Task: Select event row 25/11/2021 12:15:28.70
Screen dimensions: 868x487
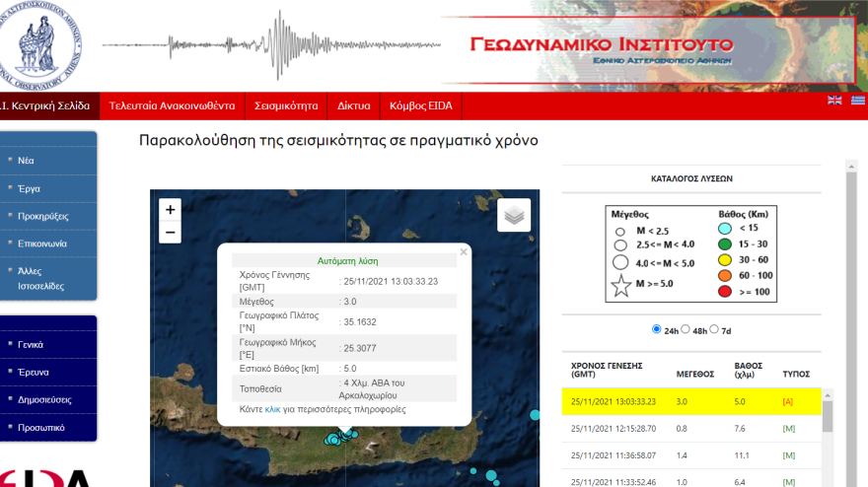Action: pos(690,429)
